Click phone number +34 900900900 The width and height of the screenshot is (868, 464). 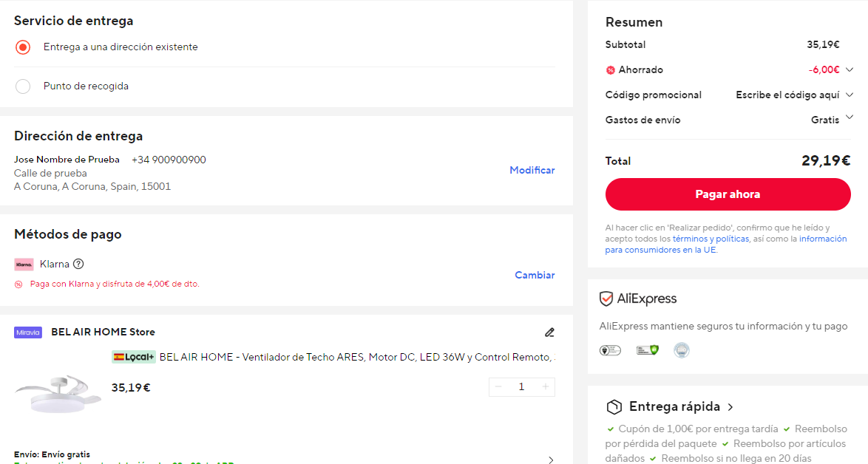(x=169, y=160)
